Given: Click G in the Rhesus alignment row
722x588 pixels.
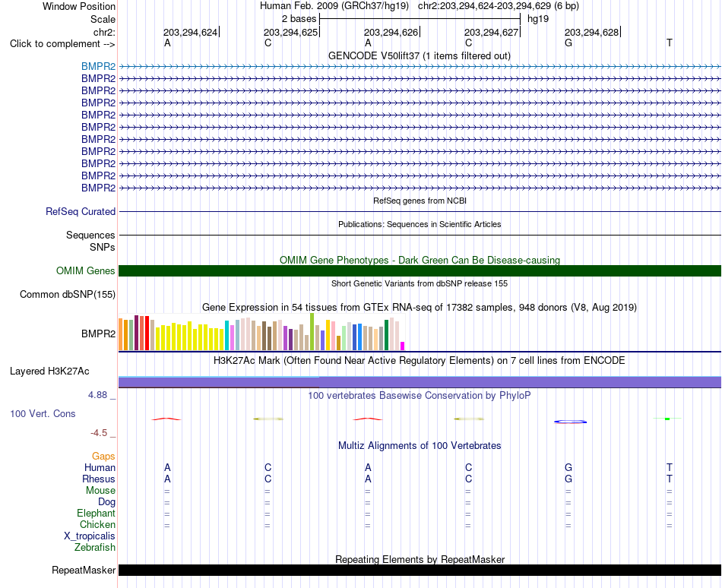Looking at the screenshot, I should 568,479.
